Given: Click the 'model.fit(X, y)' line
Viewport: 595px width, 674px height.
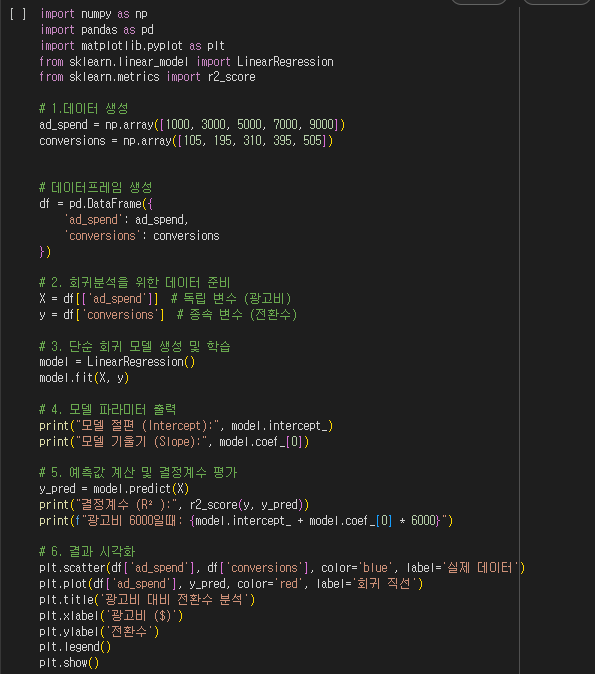Looking at the screenshot, I should (84, 378).
